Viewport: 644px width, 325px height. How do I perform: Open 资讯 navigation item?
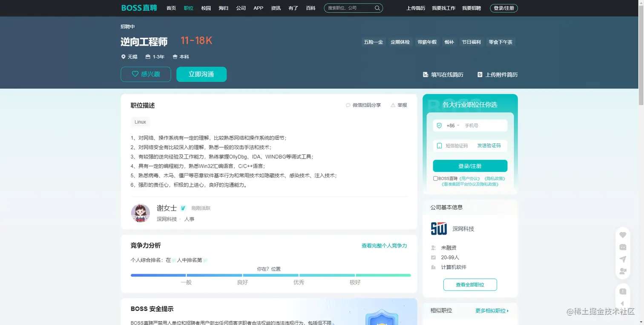[x=276, y=8]
